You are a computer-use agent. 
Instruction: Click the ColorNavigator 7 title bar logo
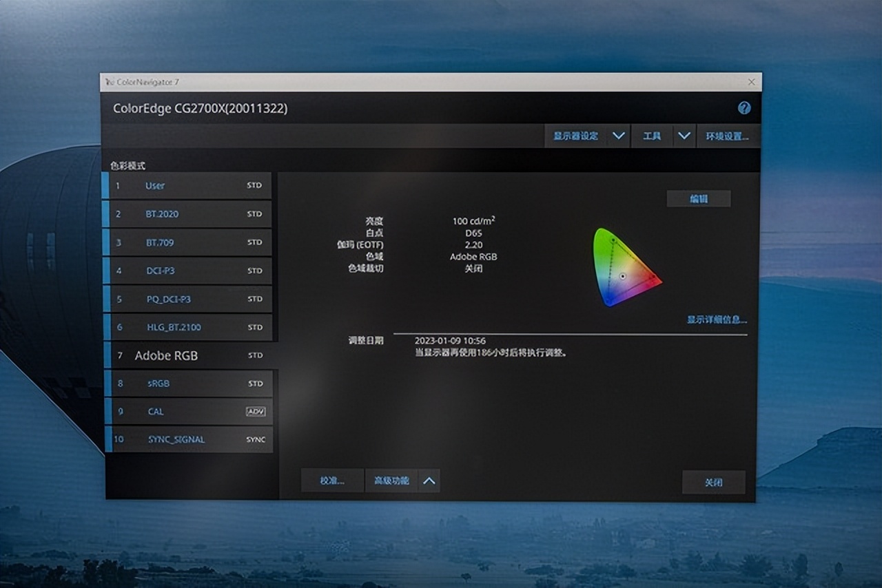pos(109,82)
